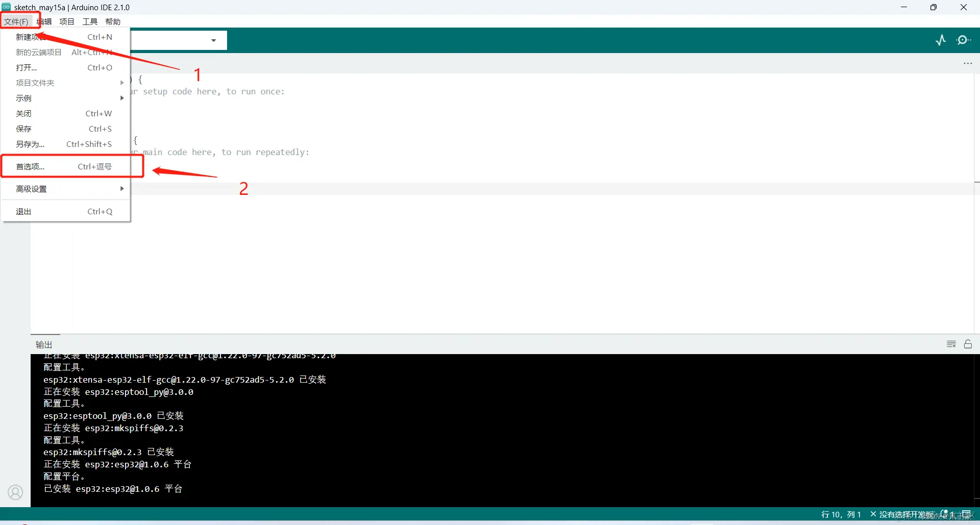Viewport: 980px width, 525px height.
Task: Expand the board selector dropdown
Action: coord(213,40)
